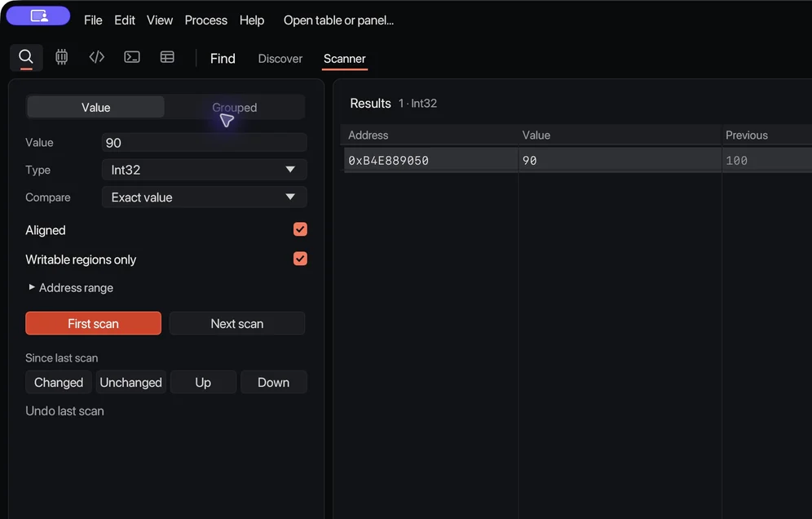The width and height of the screenshot is (812, 519).
Task: Click the Open table or panel search box
Action: pyautogui.click(x=338, y=20)
